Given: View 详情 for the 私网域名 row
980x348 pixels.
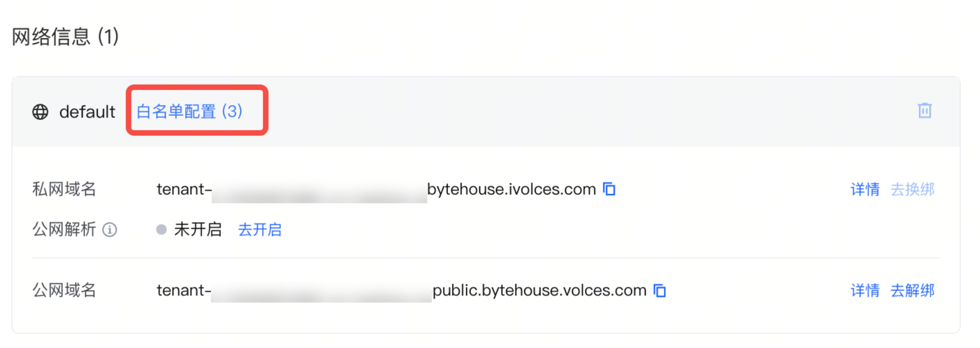Looking at the screenshot, I should (865, 189).
